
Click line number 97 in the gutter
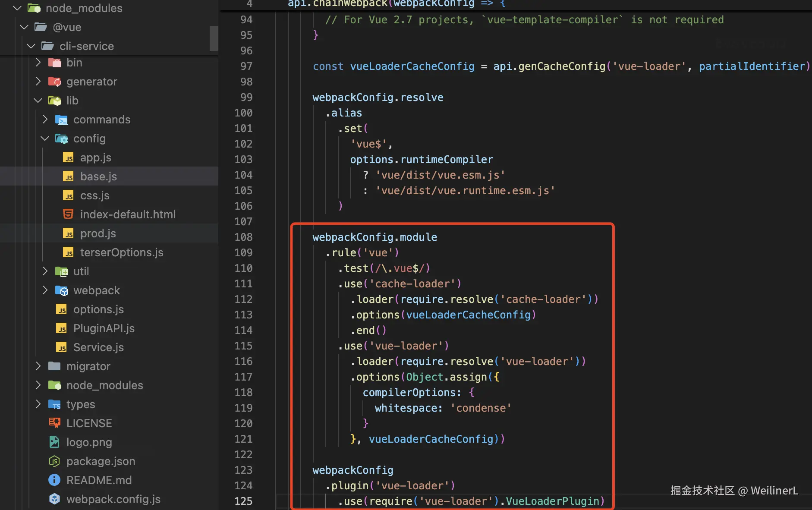pos(246,66)
